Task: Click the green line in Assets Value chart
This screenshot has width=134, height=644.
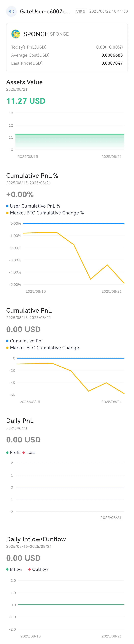Action: point(70,134)
